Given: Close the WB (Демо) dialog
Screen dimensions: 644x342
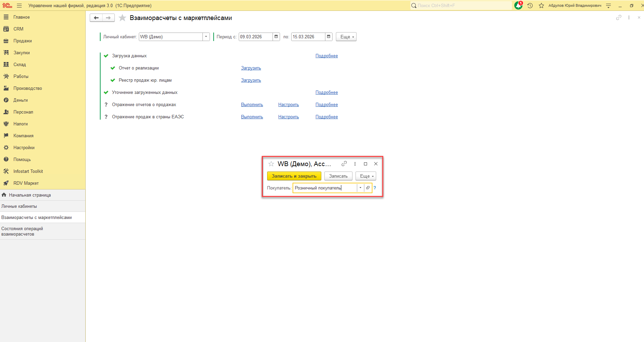Looking at the screenshot, I should 376,164.
